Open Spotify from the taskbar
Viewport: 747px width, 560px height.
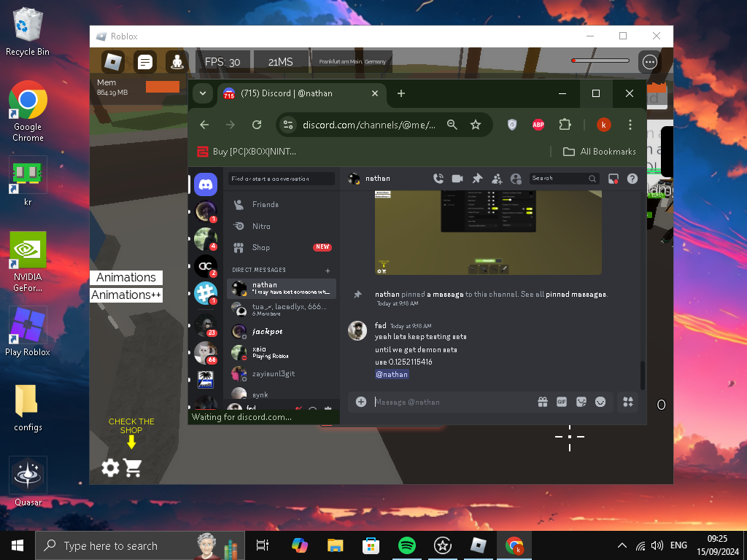pyautogui.click(x=407, y=545)
